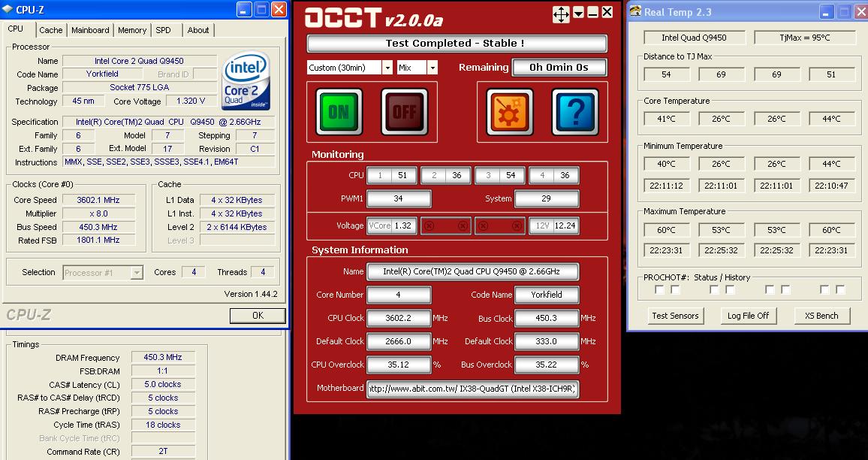Viewport: 868px width, 460px height.
Task: Start the test with OCCT's green ON button
Action: [339, 112]
